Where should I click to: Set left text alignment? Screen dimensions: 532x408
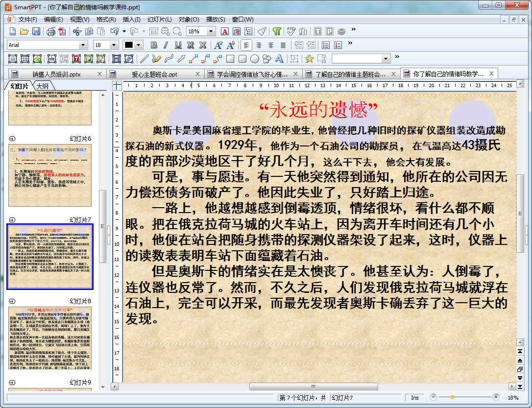pos(246,45)
